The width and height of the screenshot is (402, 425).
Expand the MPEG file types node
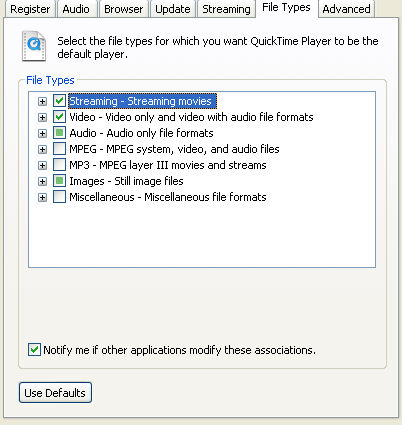(42, 149)
